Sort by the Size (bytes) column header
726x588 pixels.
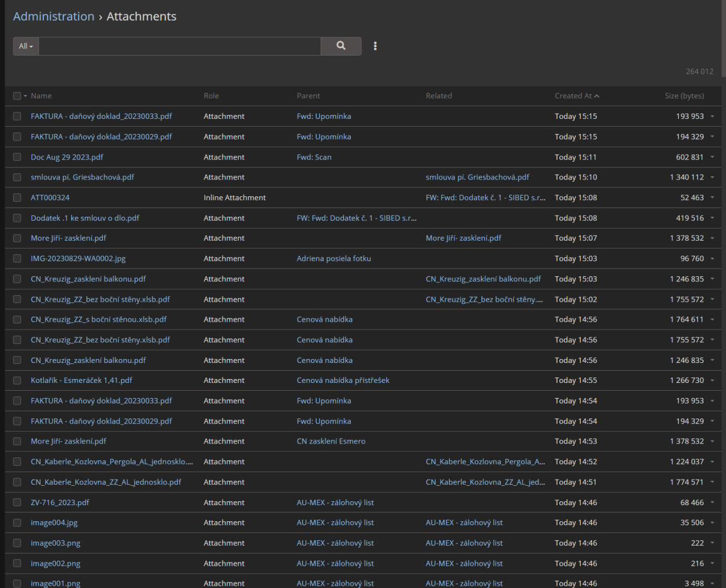click(684, 96)
